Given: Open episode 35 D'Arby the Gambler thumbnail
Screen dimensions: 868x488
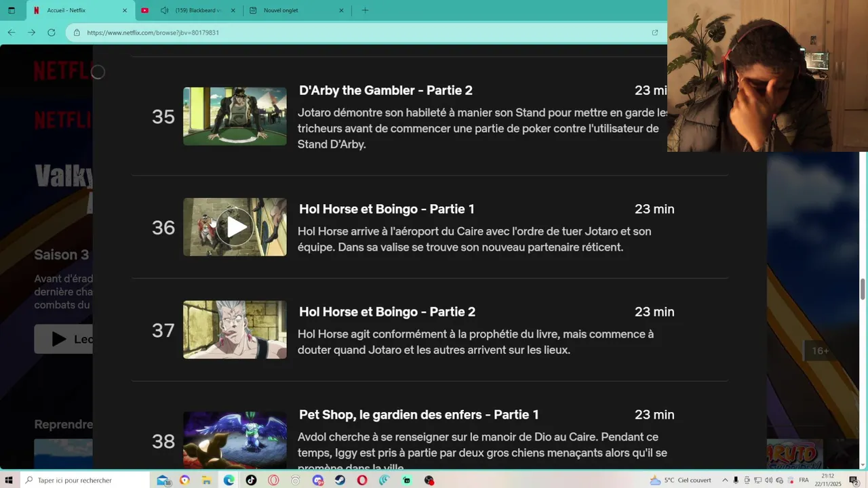Looking at the screenshot, I should 235,116.
